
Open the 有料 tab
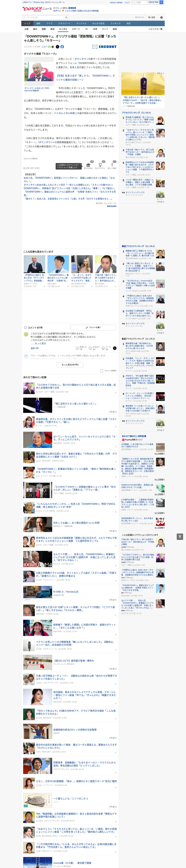pos(128,24)
